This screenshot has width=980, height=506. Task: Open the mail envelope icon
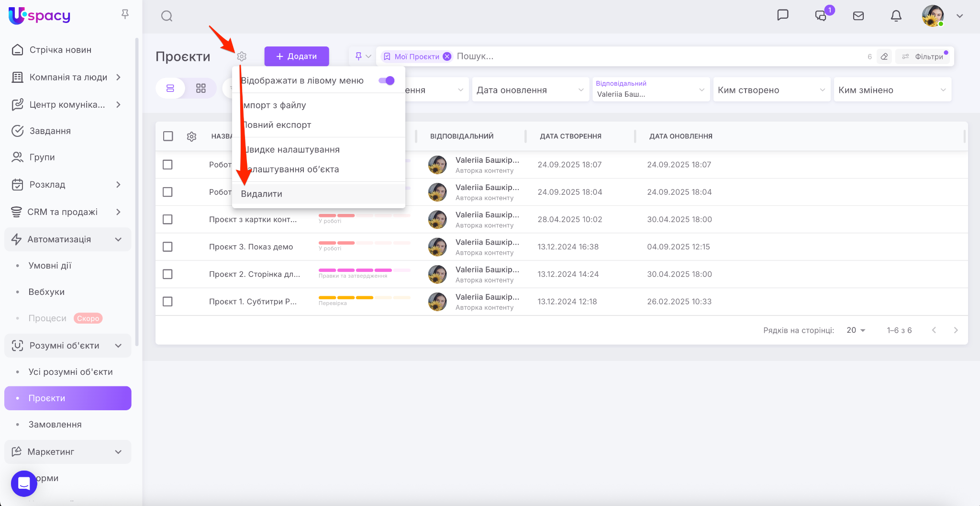858,16
